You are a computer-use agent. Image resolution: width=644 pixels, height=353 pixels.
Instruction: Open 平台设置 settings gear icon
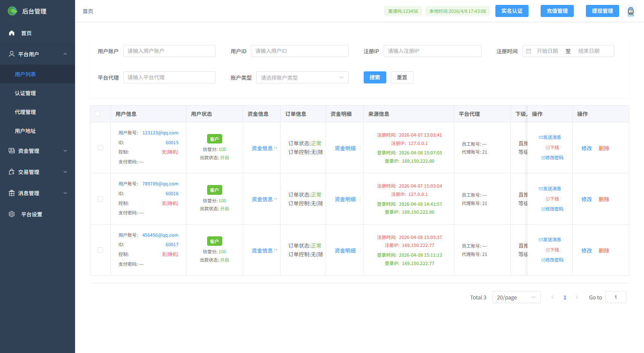click(12, 214)
